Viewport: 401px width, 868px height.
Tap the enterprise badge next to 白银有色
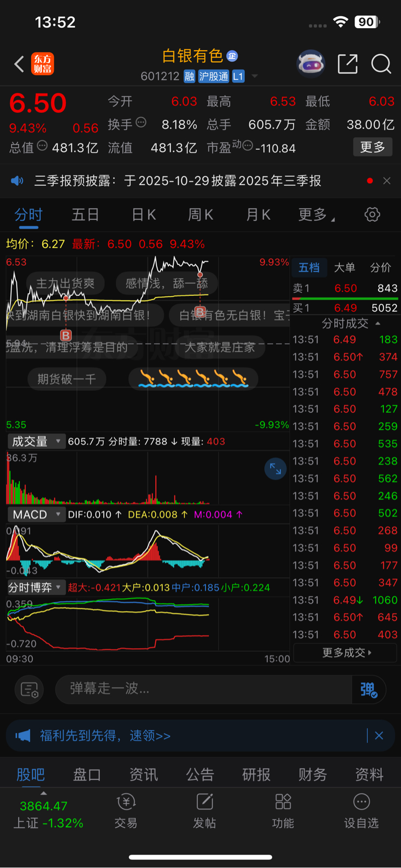click(232, 56)
